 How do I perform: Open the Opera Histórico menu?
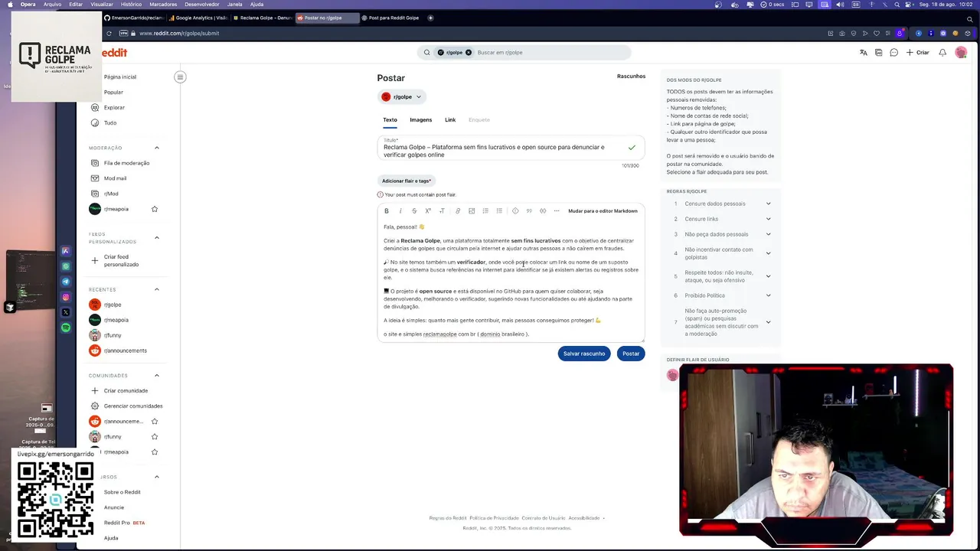tap(131, 4)
